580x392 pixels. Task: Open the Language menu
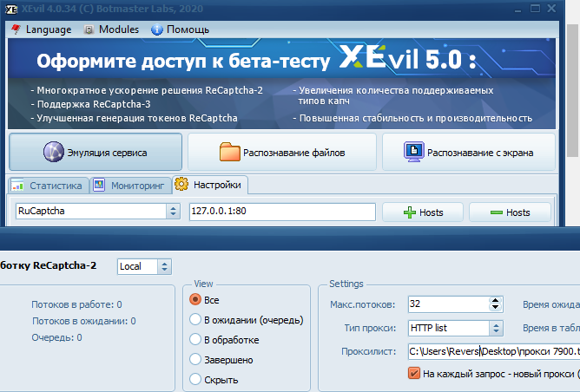[x=41, y=29]
